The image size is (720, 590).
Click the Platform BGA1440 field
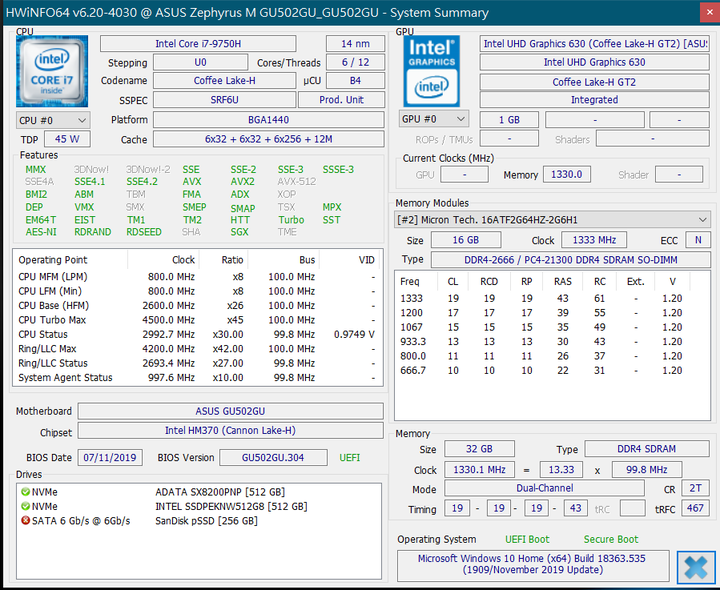coord(269,119)
